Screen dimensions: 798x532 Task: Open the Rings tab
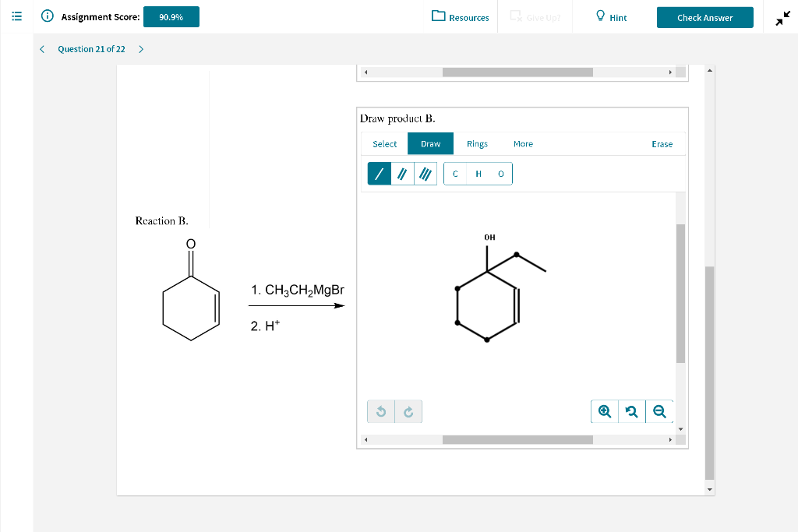click(x=476, y=144)
